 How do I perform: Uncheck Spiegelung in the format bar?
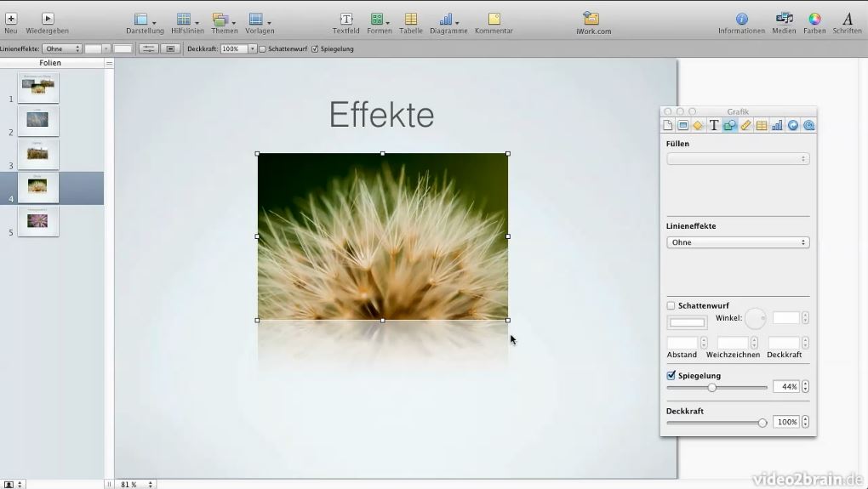click(315, 48)
